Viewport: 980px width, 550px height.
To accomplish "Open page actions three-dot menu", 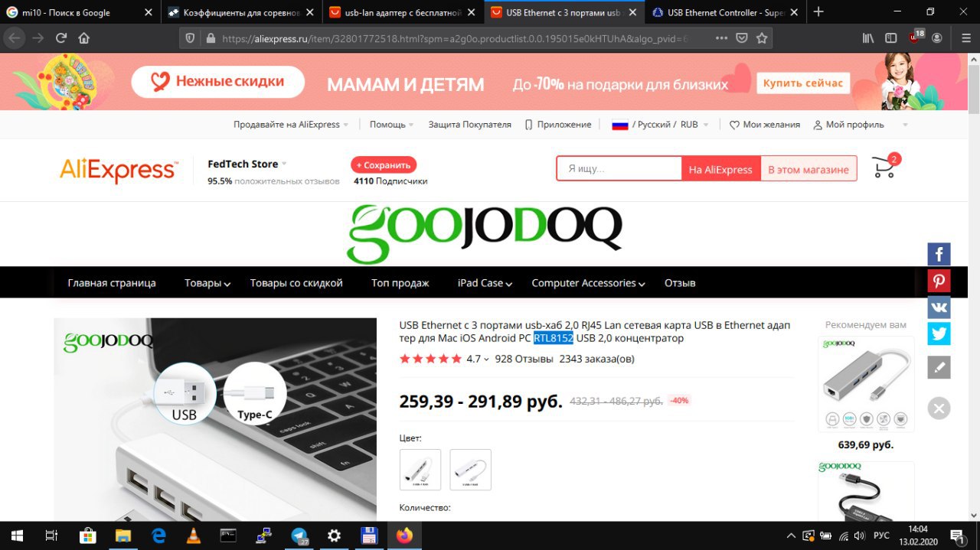I will (721, 37).
